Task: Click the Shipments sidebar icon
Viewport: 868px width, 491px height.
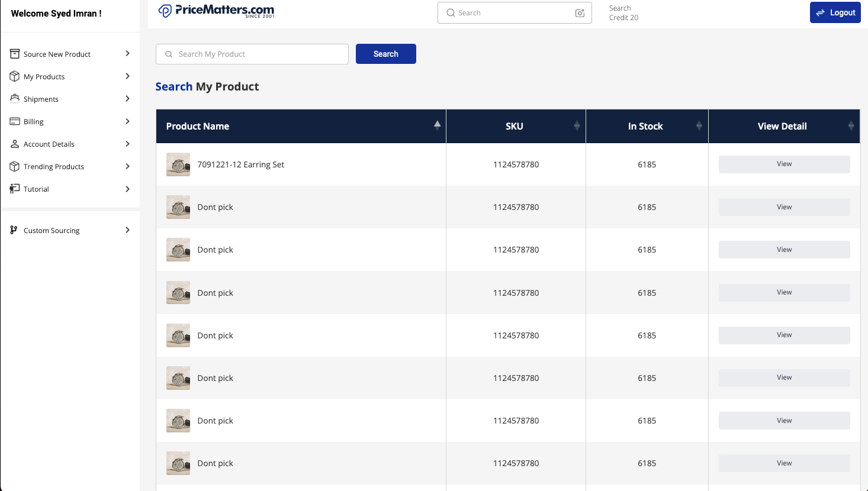Action: point(15,99)
